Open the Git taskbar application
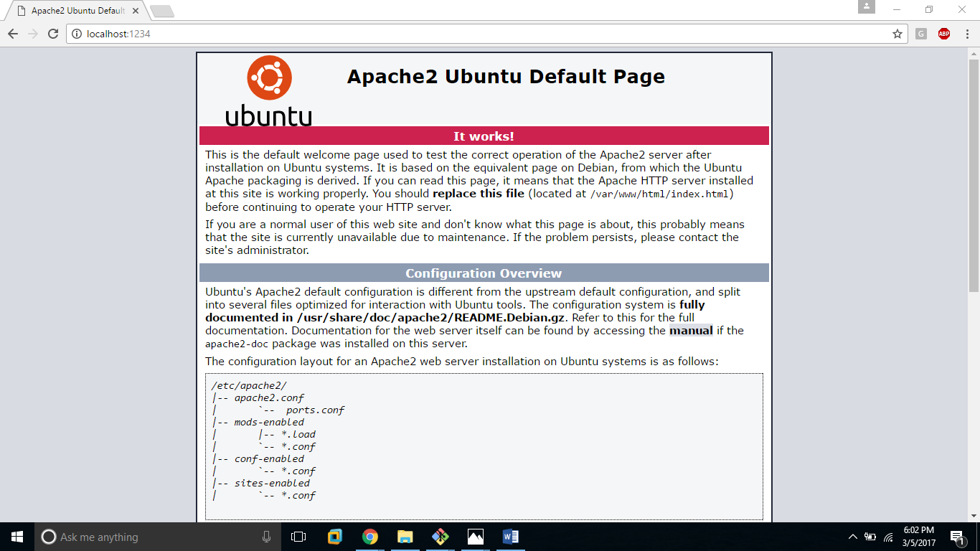Screen dimensions: 980x551 click(440, 537)
